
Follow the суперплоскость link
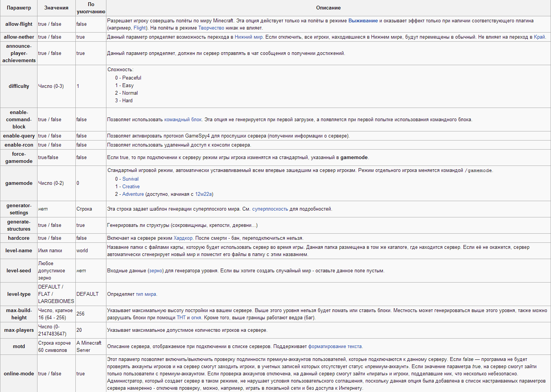[270, 209]
